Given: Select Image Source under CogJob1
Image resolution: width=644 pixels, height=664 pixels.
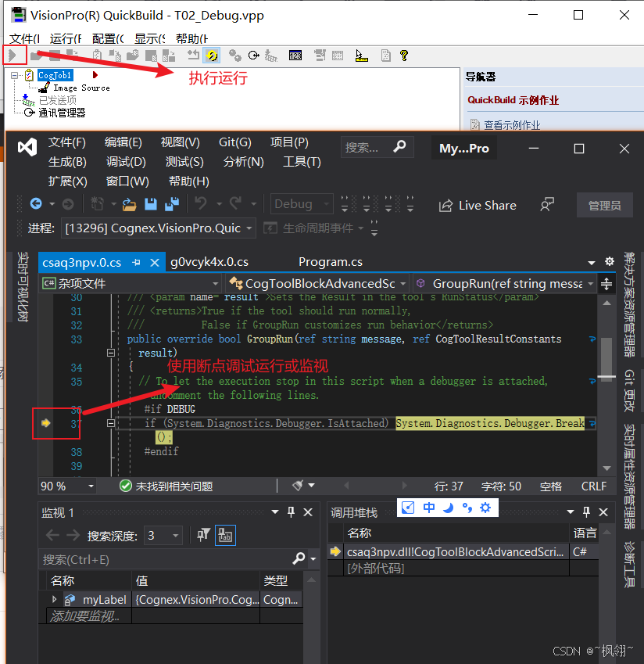Looking at the screenshot, I should (x=81, y=88).
